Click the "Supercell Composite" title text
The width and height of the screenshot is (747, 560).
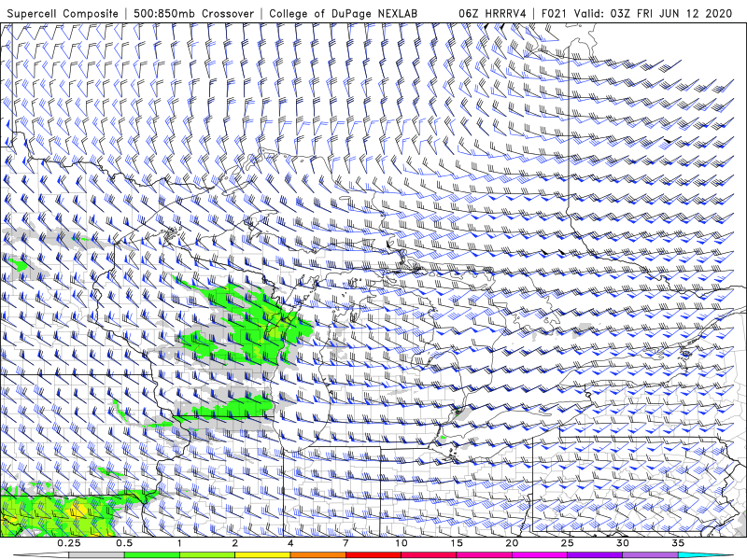coord(63,13)
